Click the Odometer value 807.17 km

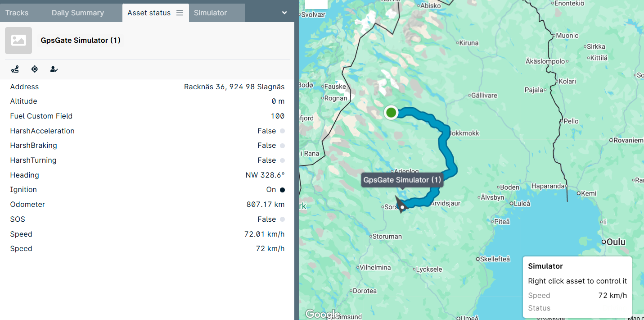coord(266,205)
